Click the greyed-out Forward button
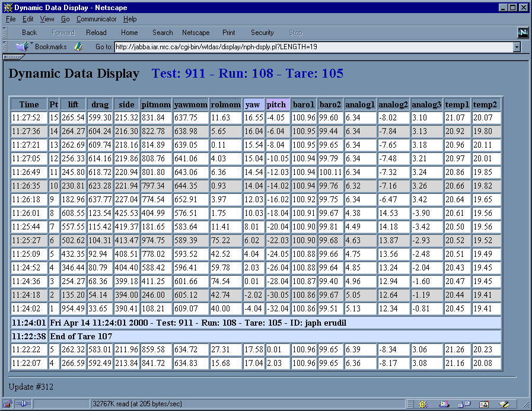532x411 pixels. (63, 33)
